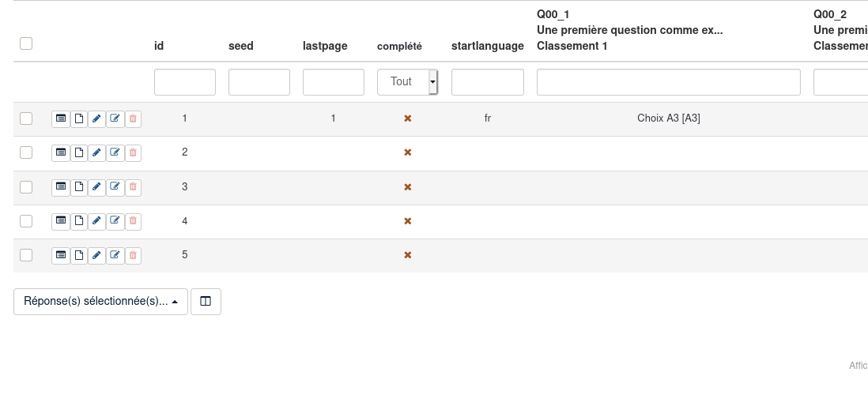Sort by the 'lastpage' column header
Screen dimensions: 868x402
[x=325, y=46]
